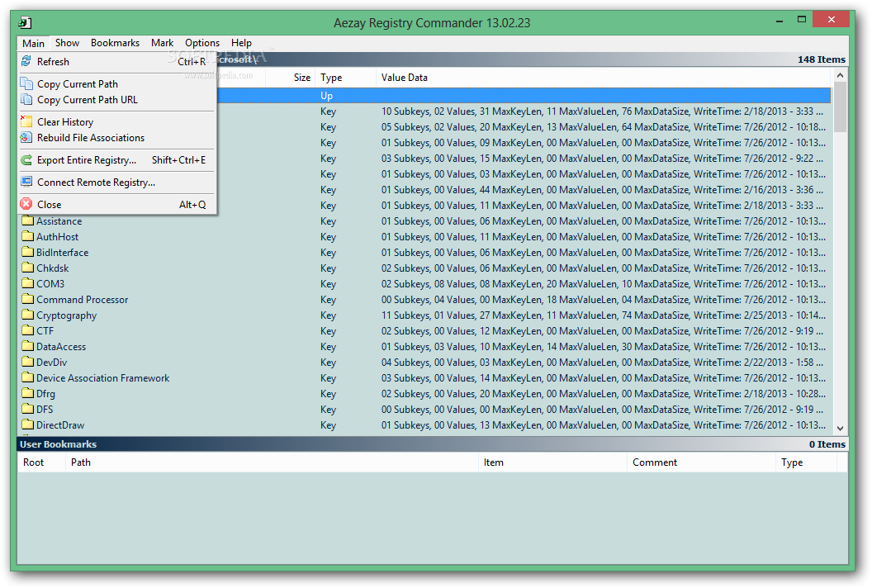
Task: Click the Cryptography folder icon
Action: (x=28, y=315)
